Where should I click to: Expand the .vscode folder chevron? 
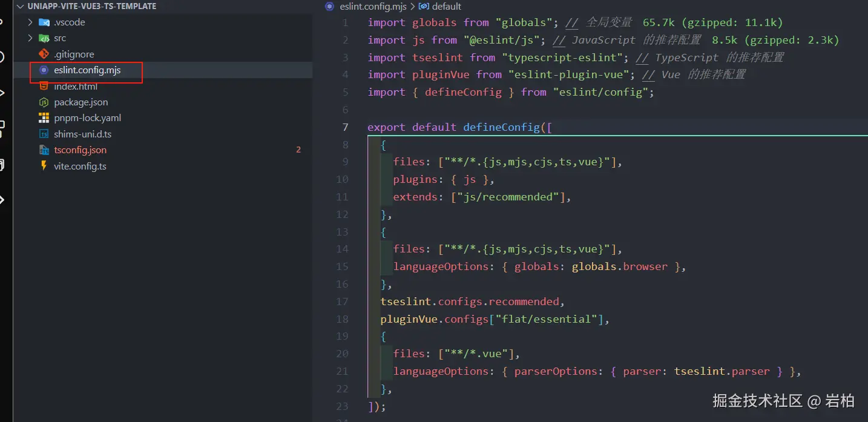pos(30,22)
